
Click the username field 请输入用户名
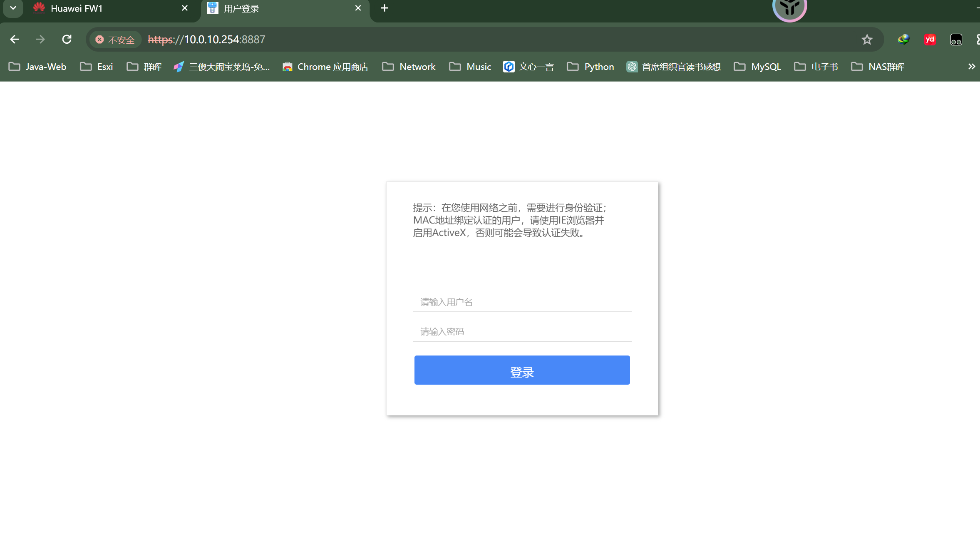(522, 302)
